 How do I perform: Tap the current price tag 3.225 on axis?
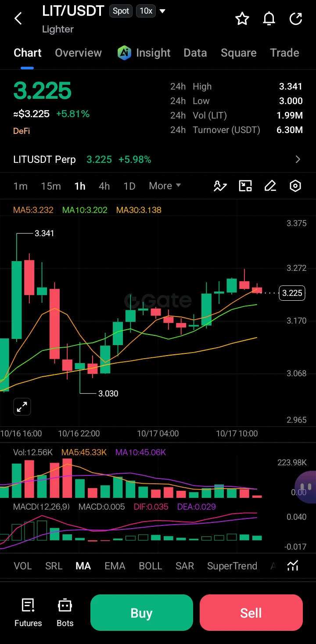click(292, 293)
